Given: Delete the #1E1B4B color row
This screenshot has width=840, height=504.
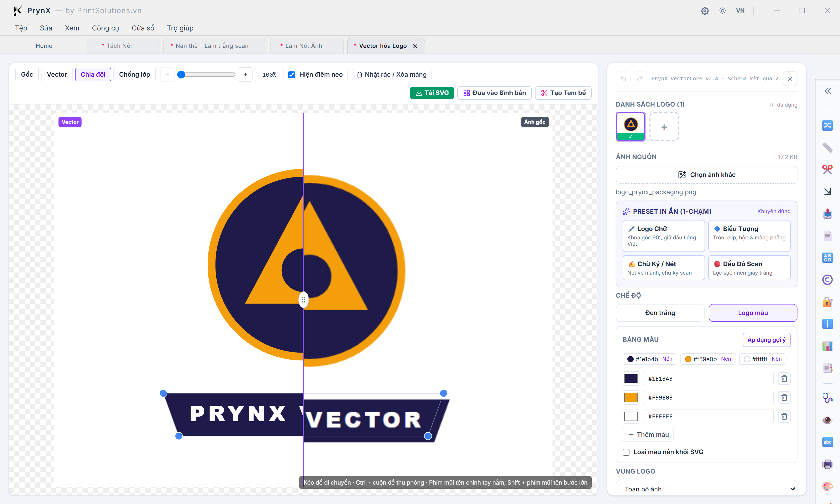Looking at the screenshot, I should [784, 379].
